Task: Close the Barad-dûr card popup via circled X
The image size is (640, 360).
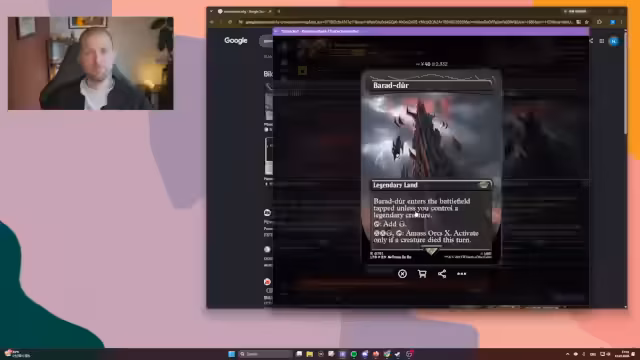Action: 402,274
